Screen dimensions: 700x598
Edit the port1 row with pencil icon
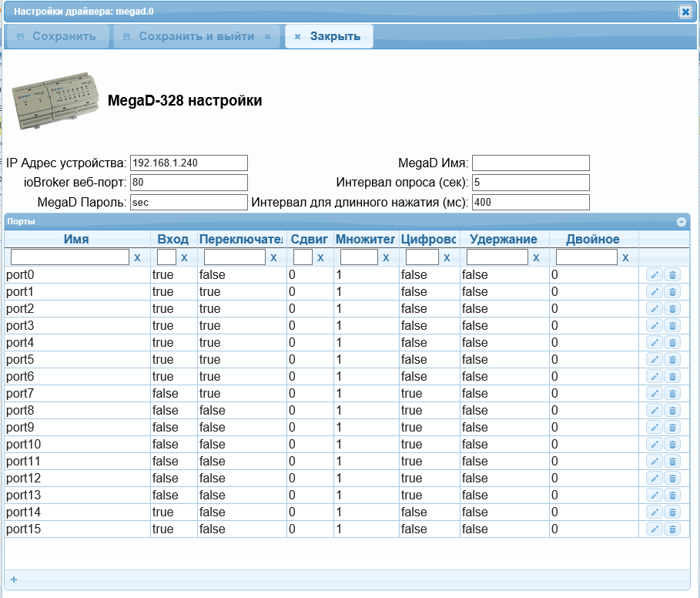pyautogui.click(x=654, y=291)
